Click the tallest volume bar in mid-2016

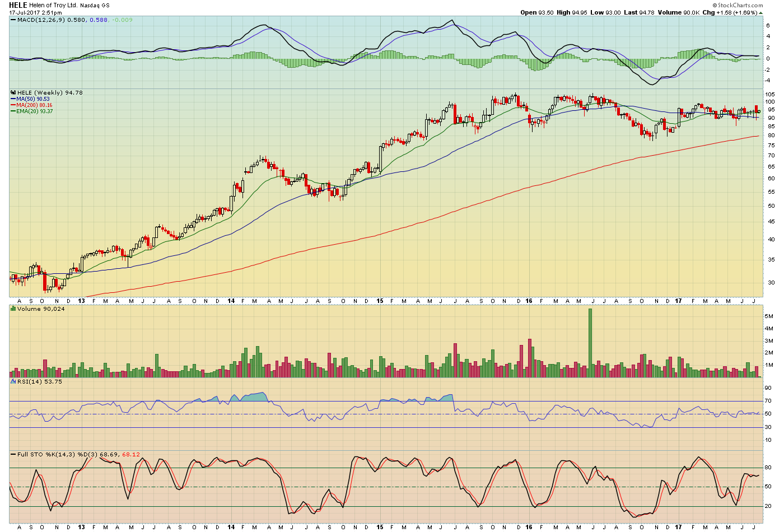pyautogui.click(x=590, y=343)
